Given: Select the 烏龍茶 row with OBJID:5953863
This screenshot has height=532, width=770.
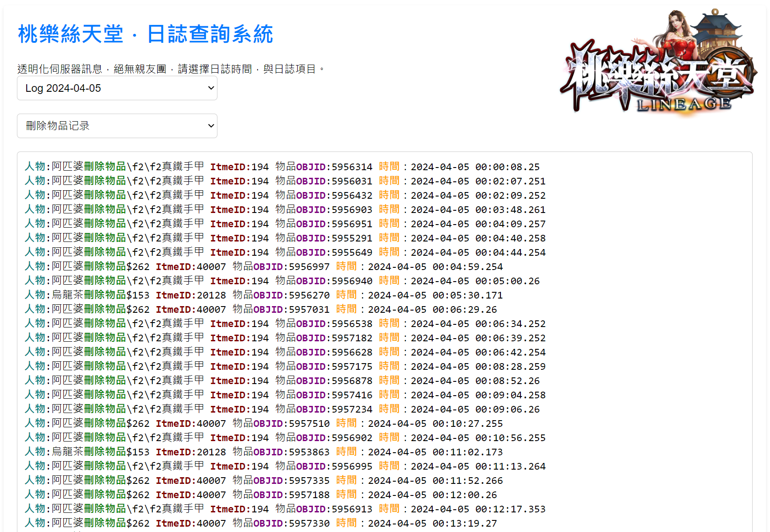Looking at the screenshot, I should [x=264, y=452].
